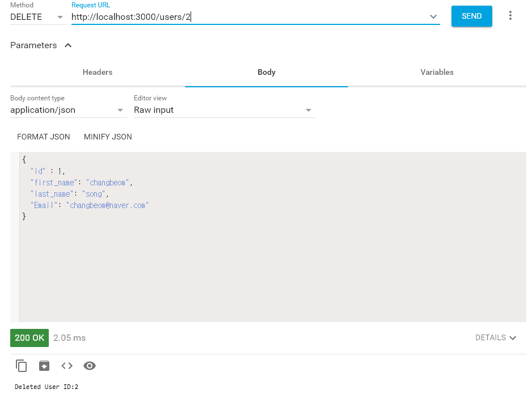Switch to the Headers tab
This screenshot has width=532, height=406.
coord(98,72)
